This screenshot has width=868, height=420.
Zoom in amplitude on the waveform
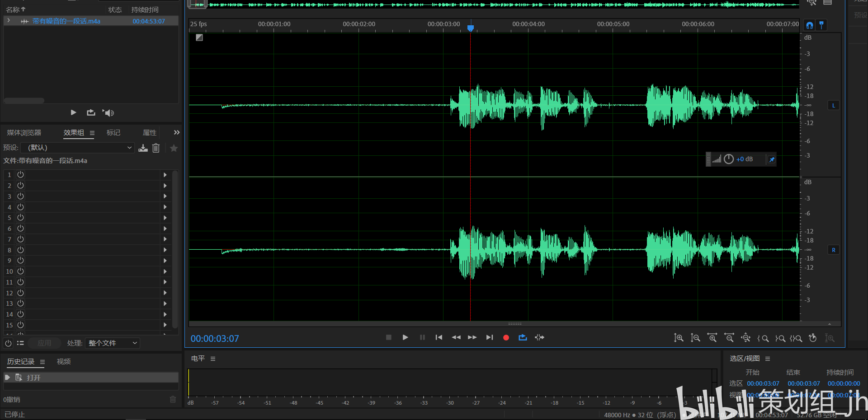[x=679, y=338]
